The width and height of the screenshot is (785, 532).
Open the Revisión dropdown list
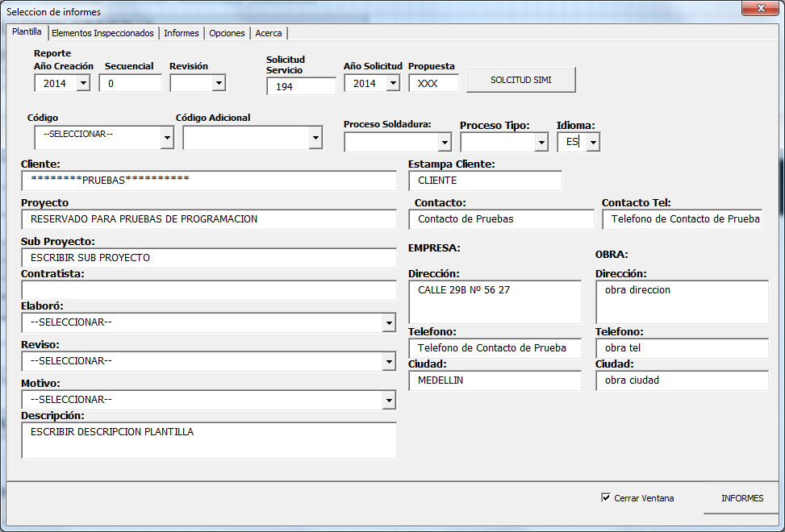(x=219, y=83)
